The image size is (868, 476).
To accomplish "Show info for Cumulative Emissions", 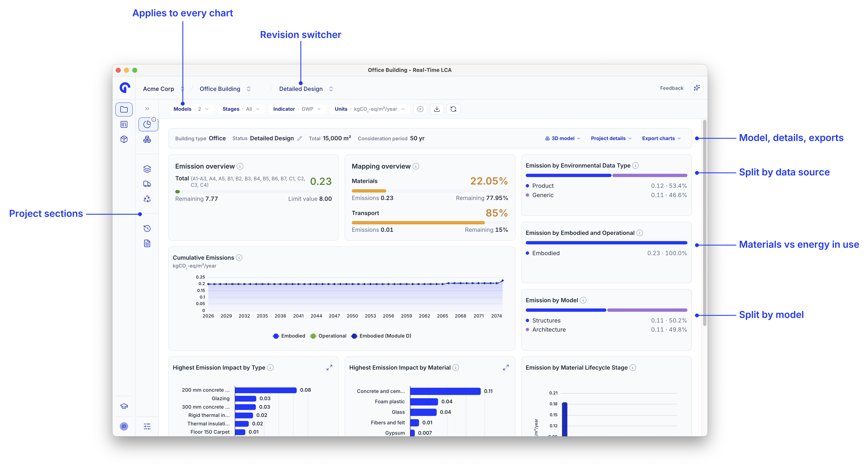I will [239, 258].
